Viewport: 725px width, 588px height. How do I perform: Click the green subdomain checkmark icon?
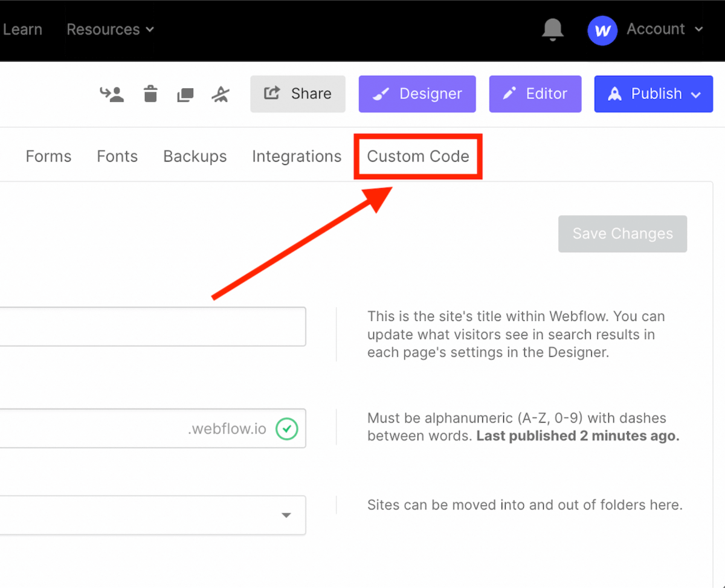click(x=286, y=429)
